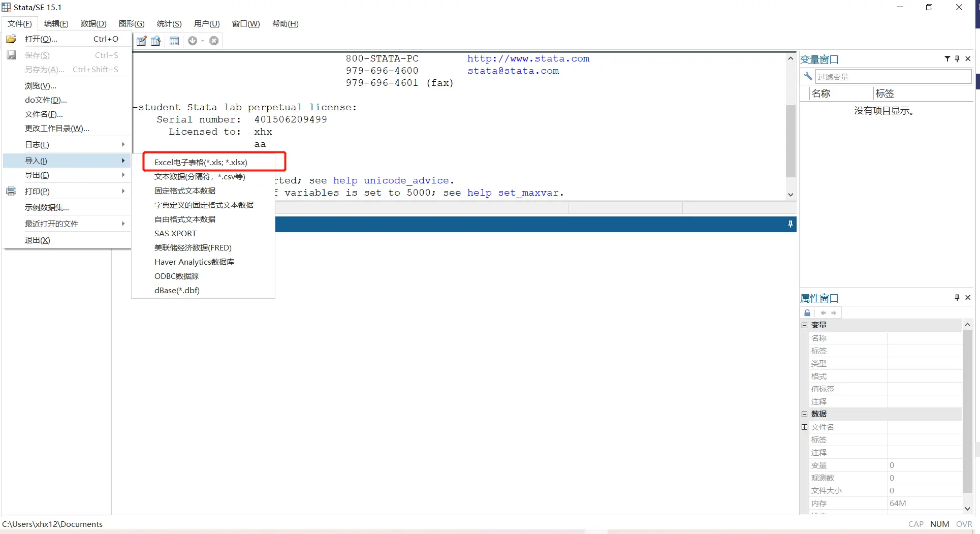Open the 帮助(H) menu
This screenshot has width=980, height=534.
[286, 24]
